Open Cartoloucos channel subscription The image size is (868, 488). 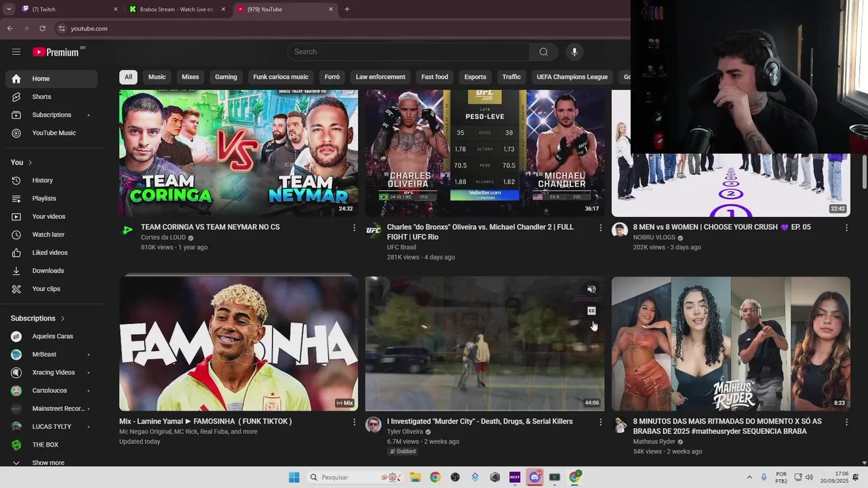52,390
